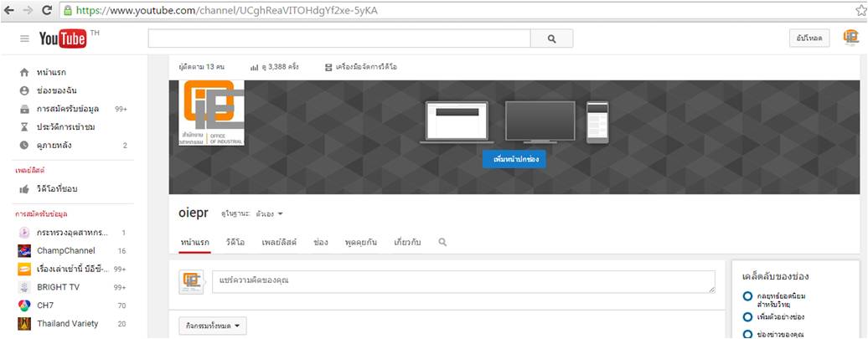Switch to the ช่อง channels tab
868x339 pixels.
coord(321,242)
